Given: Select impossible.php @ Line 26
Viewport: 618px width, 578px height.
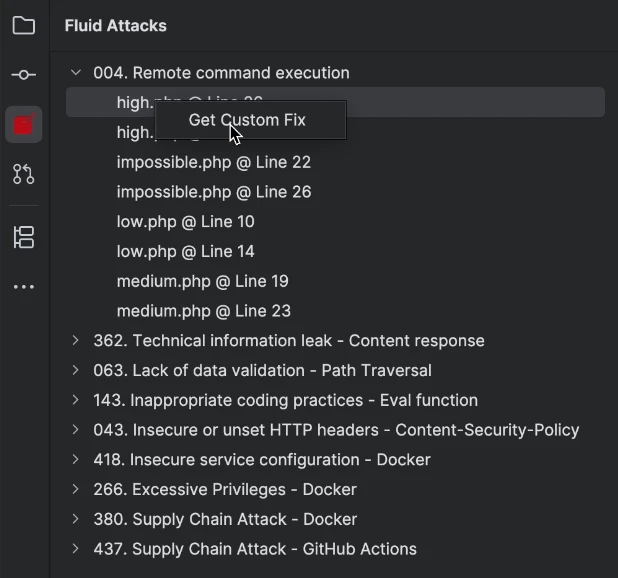Looking at the screenshot, I should [213, 192].
